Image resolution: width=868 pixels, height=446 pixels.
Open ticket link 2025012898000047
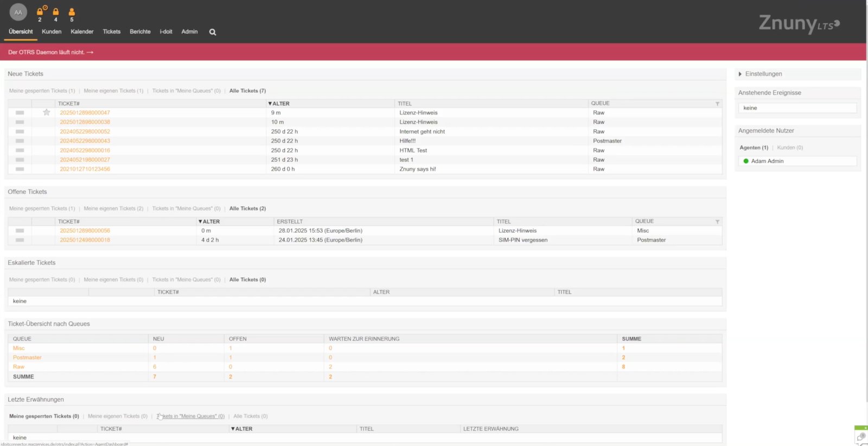click(x=85, y=113)
